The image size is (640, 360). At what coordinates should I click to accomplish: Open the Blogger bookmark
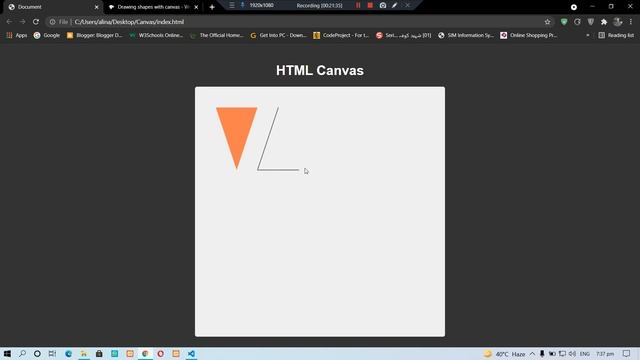(x=95, y=36)
